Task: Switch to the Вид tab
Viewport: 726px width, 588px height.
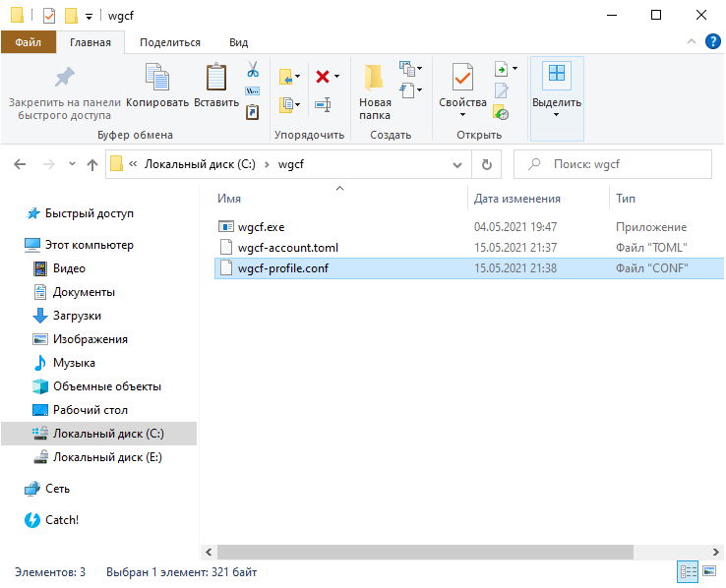Action: pyautogui.click(x=238, y=42)
